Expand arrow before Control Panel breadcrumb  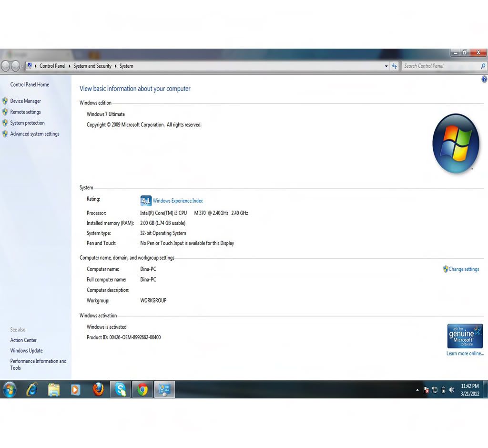(x=35, y=66)
